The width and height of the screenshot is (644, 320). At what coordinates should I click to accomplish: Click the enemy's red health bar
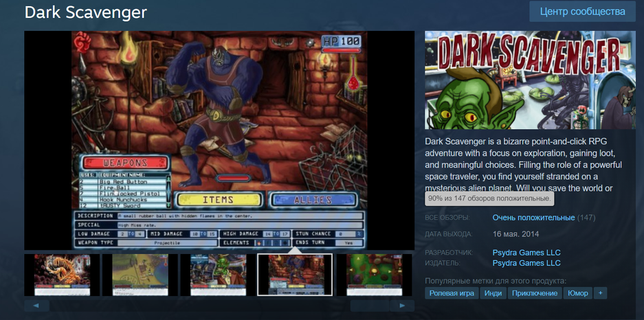(x=233, y=178)
